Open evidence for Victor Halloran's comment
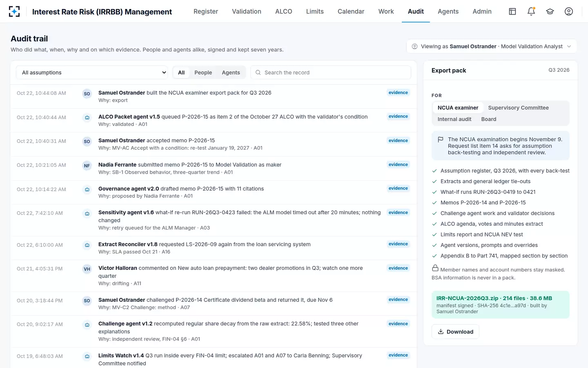The height and width of the screenshot is (368, 588). point(398,268)
